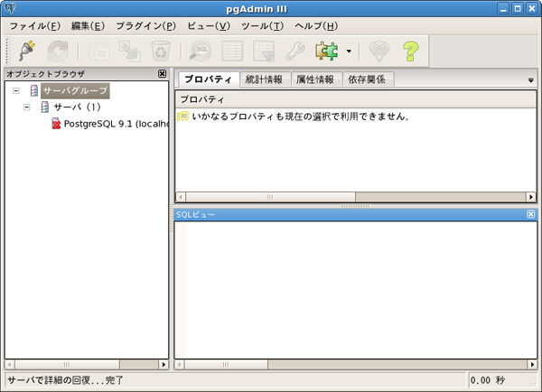The image size is (542, 392).
Task: Click the status bar message サーバで詳細の回復...完了
Action: (65, 380)
